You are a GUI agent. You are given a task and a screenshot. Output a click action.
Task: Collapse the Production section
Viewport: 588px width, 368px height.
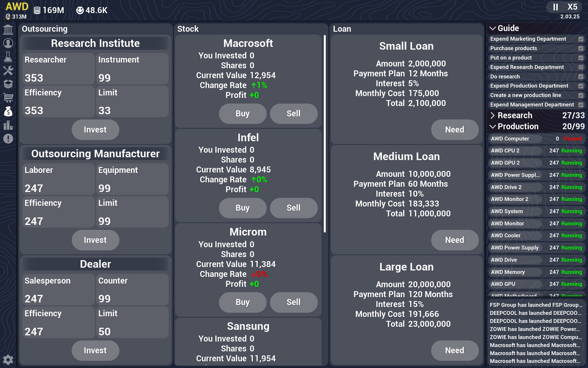(x=493, y=126)
